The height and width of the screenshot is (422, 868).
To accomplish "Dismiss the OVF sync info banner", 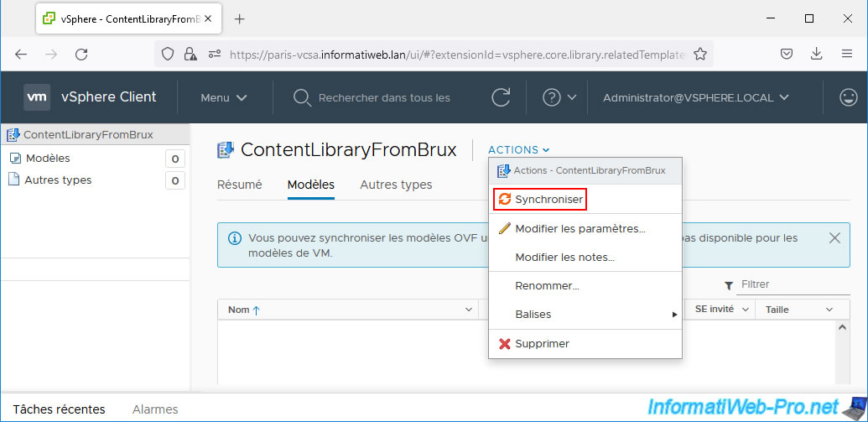I will (834, 238).
